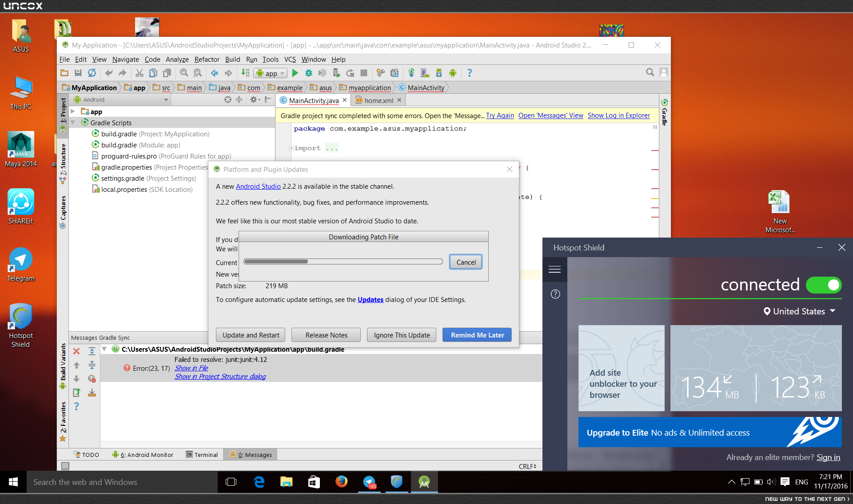Expand the import code fold
853x504 pixels.
pos(291,148)
